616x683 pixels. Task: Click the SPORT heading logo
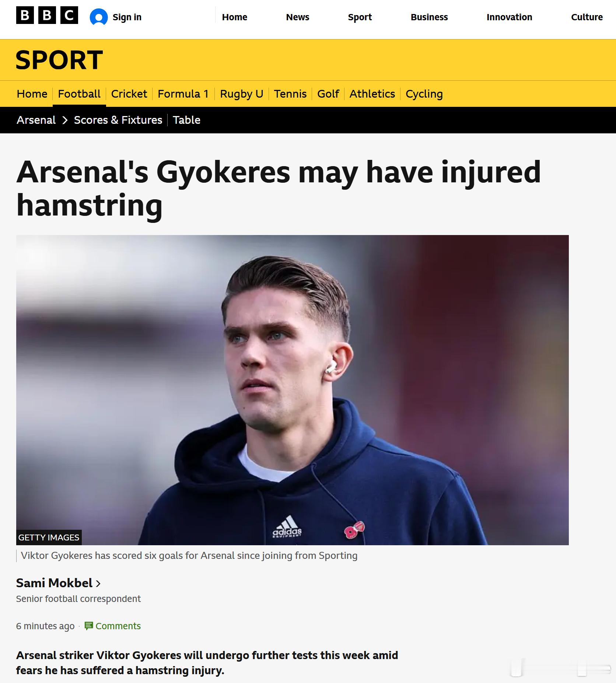click(59, 60)
